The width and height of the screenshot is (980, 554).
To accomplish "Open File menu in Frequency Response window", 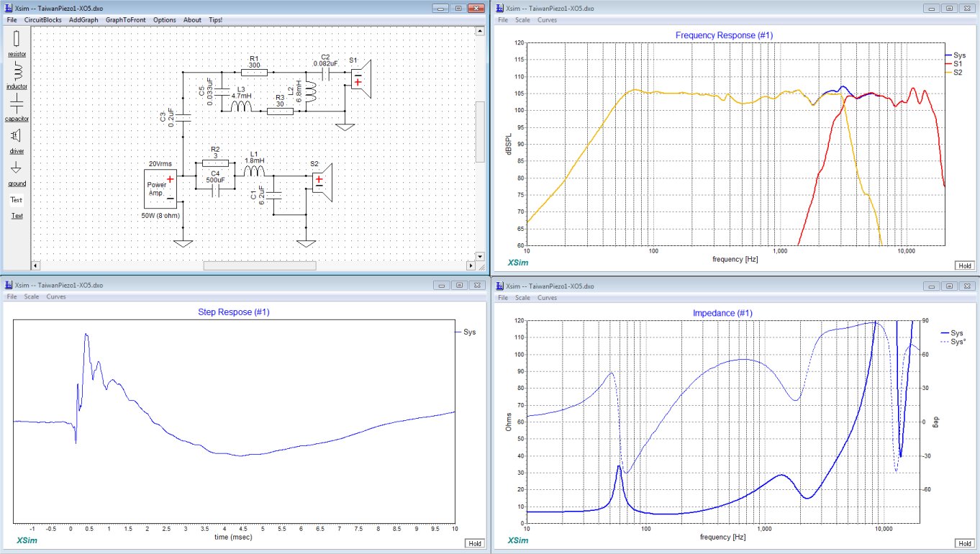I will (x=502, y=20).
